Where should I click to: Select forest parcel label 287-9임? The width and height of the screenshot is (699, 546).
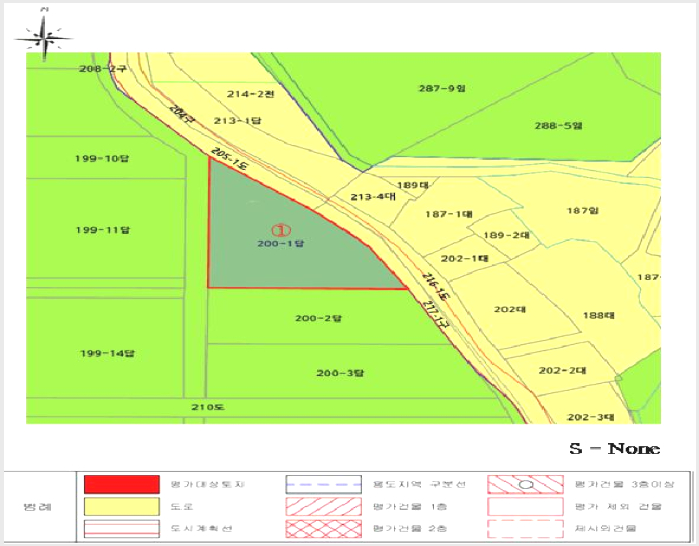(442, 88)
